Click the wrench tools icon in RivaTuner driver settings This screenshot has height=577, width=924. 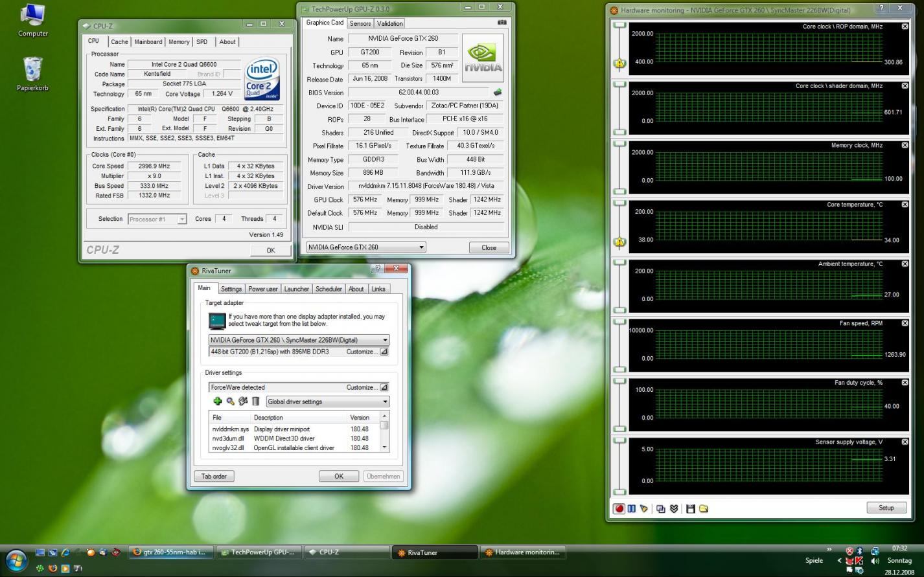coord(243,402)
